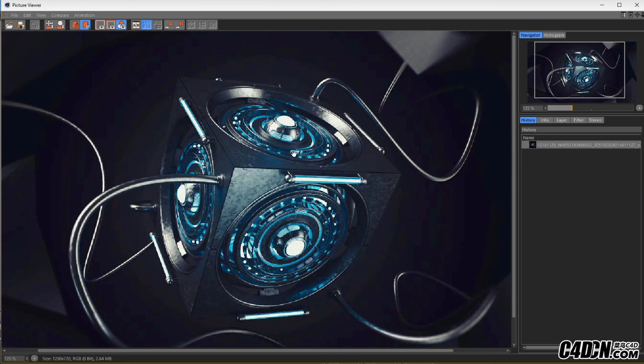Click the first greyed layout icon after Set B
Image resolution: width=644 pixels, height=364 pixels.
191,25
